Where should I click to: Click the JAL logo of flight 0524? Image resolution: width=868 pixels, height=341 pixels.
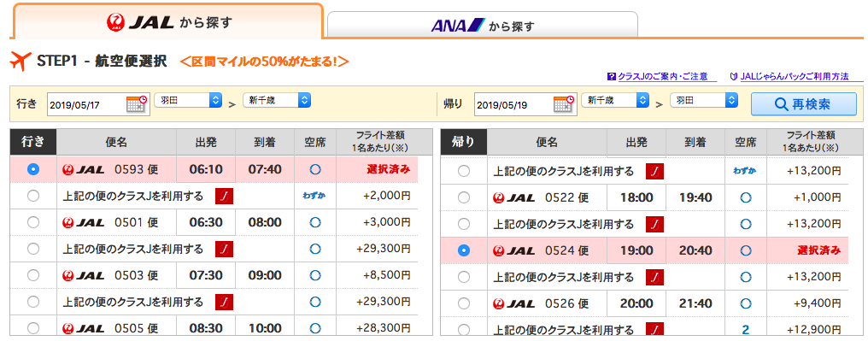pyautogui.click(x=513, y=250)
